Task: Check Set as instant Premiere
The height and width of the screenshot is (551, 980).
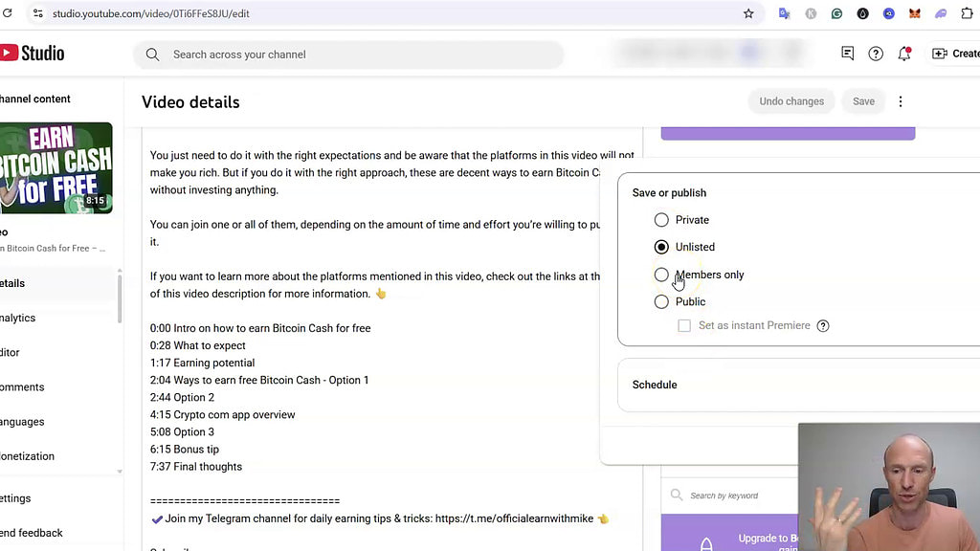Action: coord(684,325)
